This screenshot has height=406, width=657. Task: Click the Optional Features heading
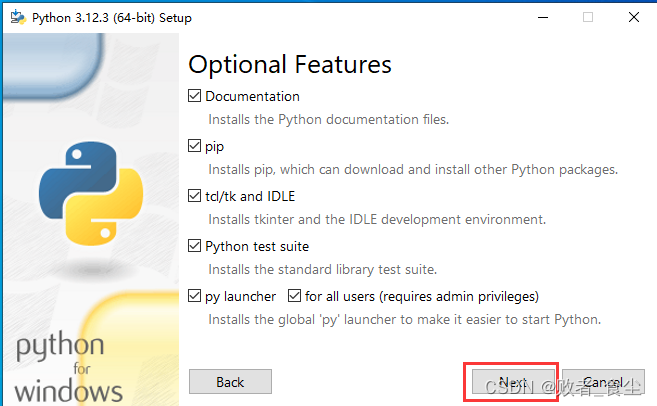290,65
